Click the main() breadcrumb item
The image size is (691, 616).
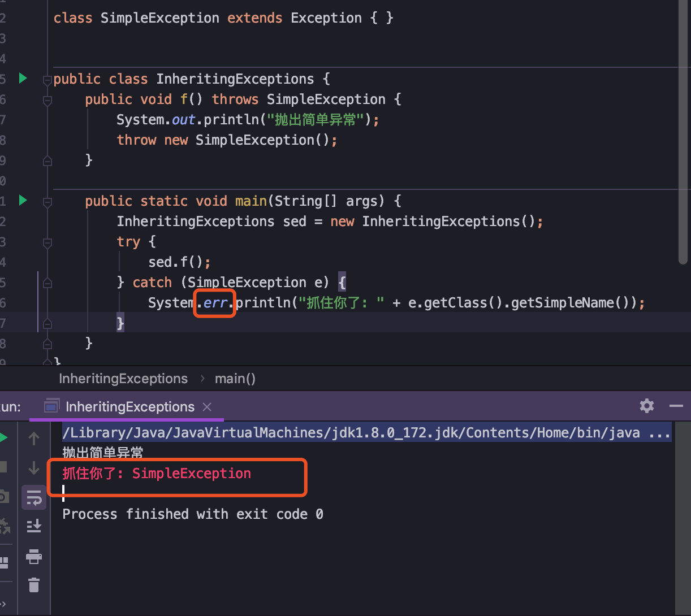(235, 379)
